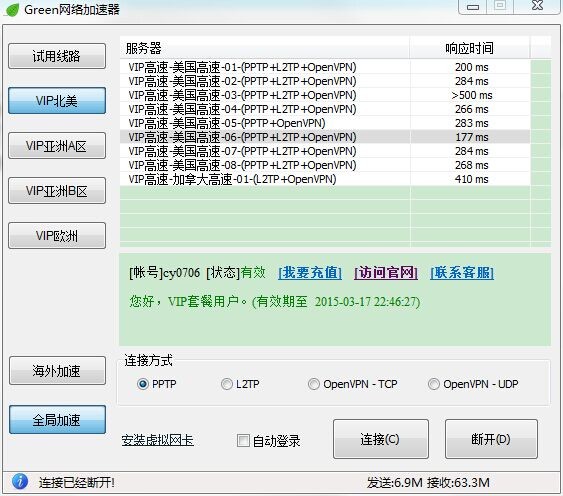563x496 pixels.
Task: Switch to VIP亚洲A区 server group
Action: click(57, 145)
